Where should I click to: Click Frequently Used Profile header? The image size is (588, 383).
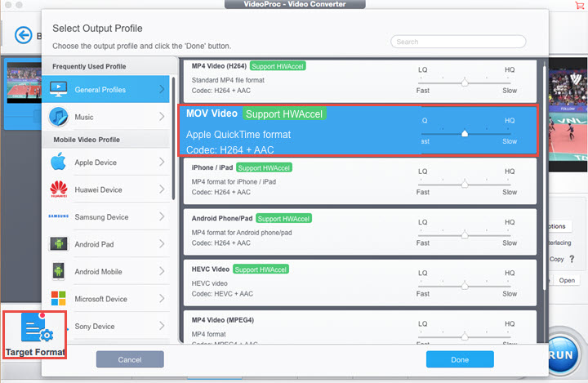point(89,66)
